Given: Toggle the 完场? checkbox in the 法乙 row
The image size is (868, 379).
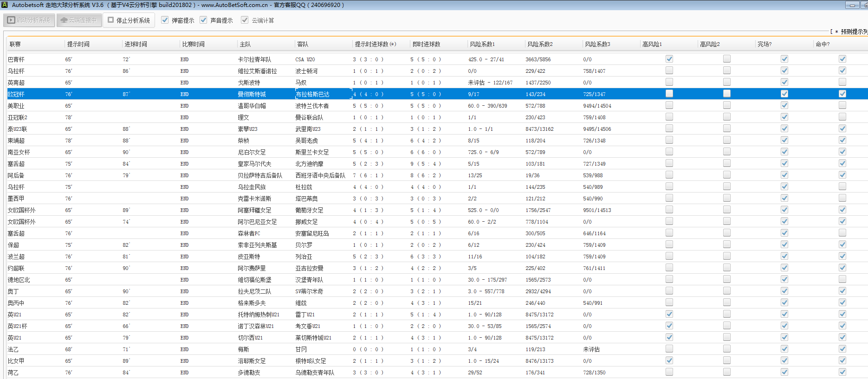Looking at the screenshot, I should pyautogui.click(x=784, y=349).
